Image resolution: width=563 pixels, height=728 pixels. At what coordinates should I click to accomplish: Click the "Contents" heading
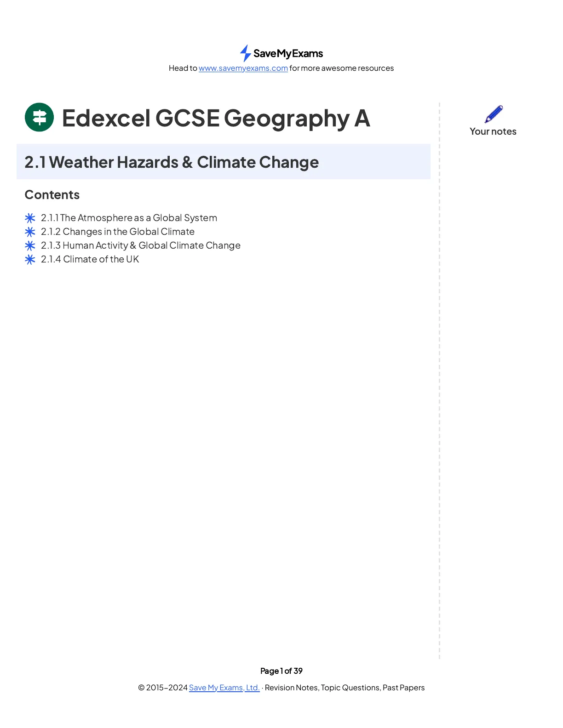click(x=52, y=195)
